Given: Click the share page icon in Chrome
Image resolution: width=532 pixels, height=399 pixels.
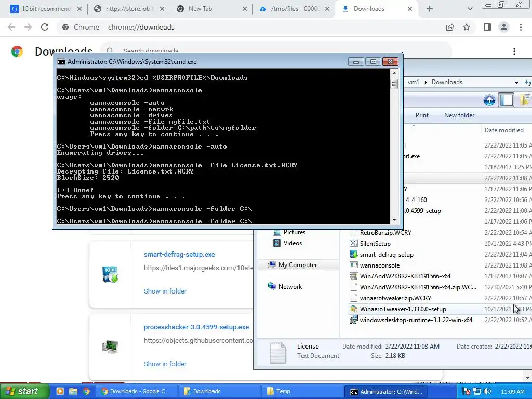Looking at the screenshot, I should (450, 27).
